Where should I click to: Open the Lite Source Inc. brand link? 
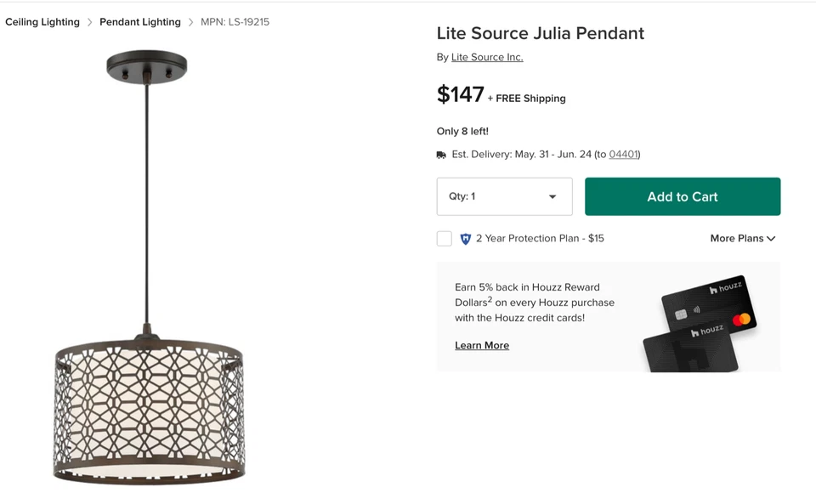click(x=487, y=58)
